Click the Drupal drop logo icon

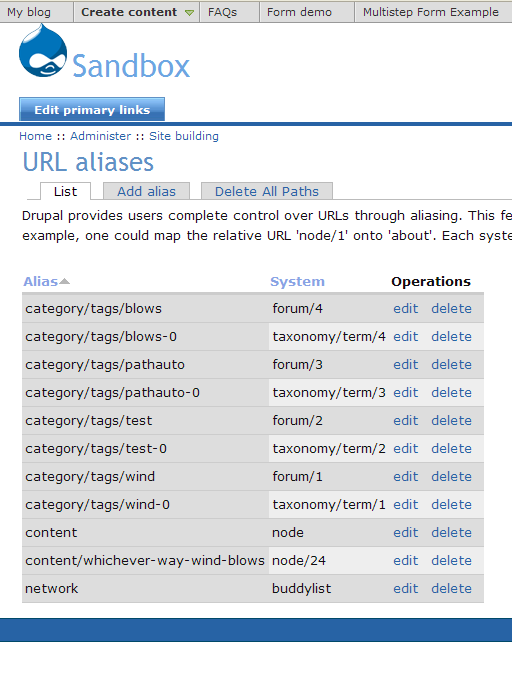(43, 51)
